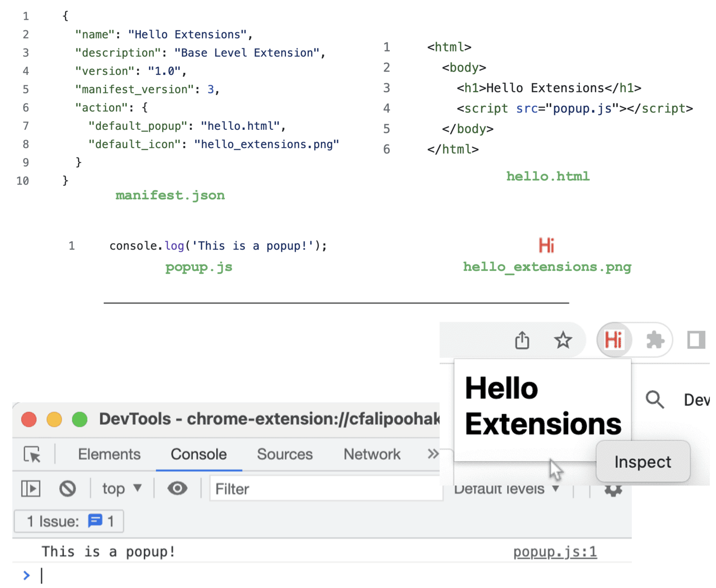
Task: Minimize DevTools with the yellow button
Action: (54, 419)
